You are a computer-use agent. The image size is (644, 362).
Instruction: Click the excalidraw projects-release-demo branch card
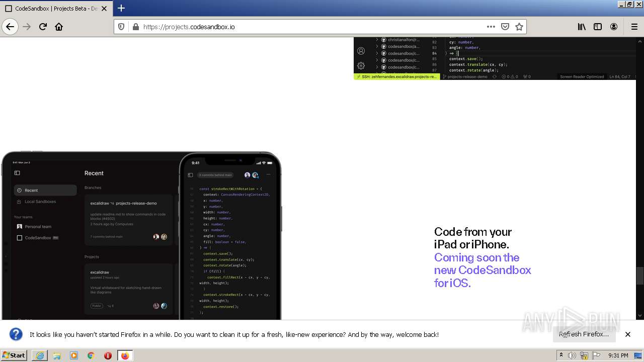[x=128, y=220]
